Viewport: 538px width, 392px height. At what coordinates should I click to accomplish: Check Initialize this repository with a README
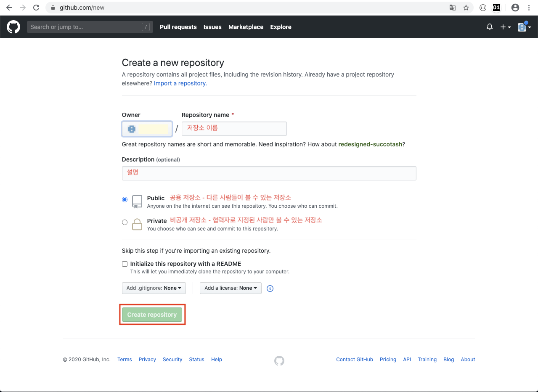pos(125,264)
